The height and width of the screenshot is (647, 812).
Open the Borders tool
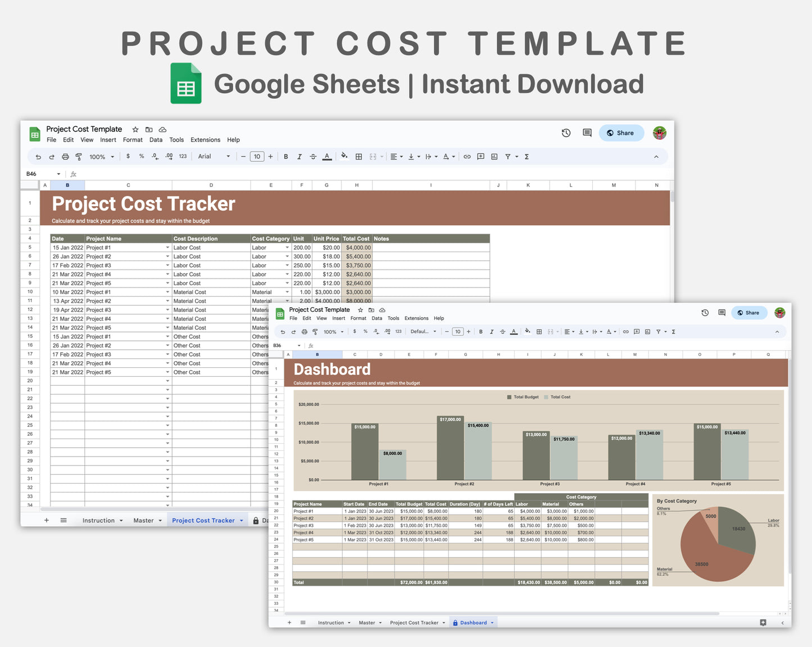click(x=359, y=157)
